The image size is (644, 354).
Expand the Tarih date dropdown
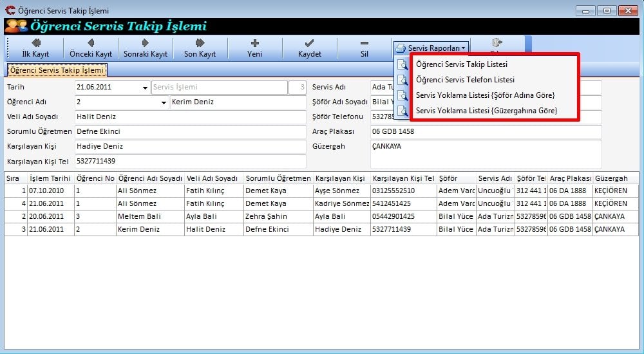[x=144, y=88]
